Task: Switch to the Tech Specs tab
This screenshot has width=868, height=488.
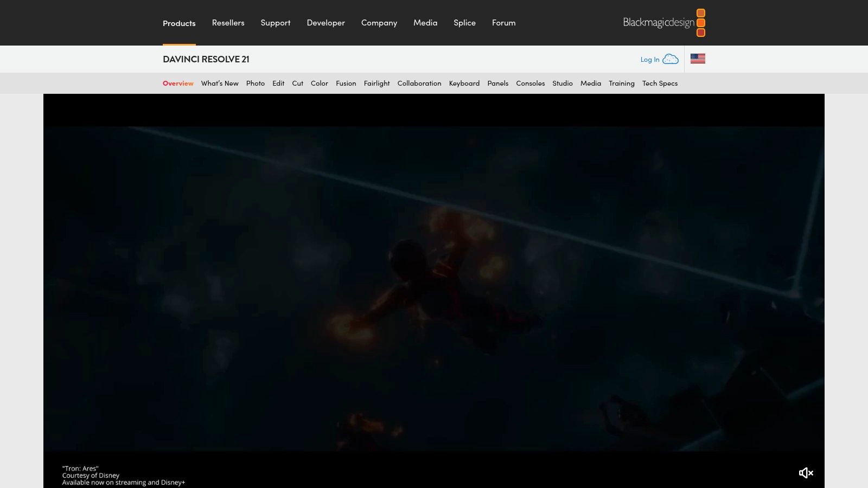Action: [x=660, y=84]
